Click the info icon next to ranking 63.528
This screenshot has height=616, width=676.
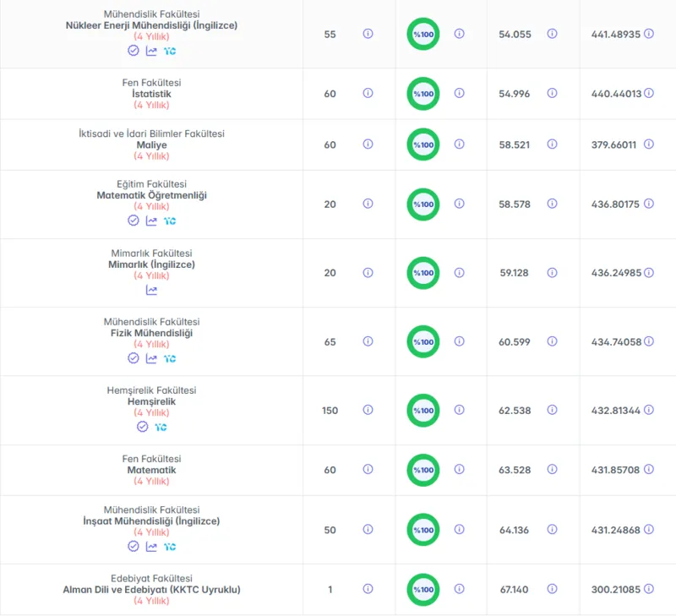tap(553, 470)
